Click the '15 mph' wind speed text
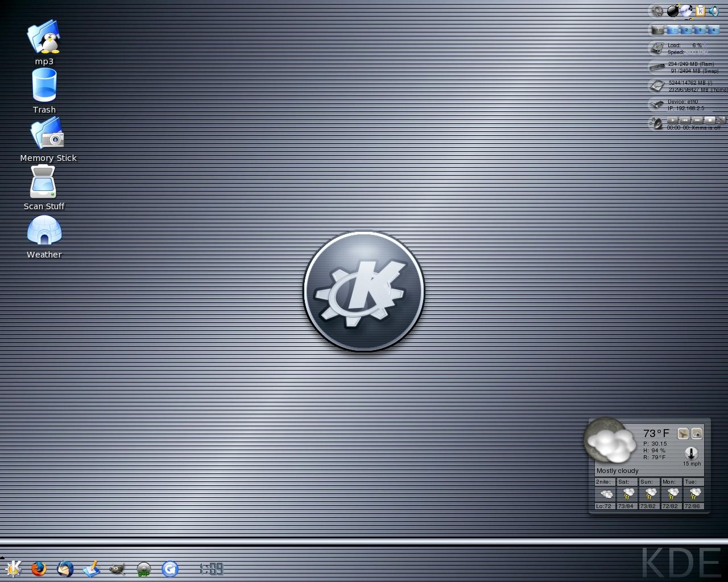The width and height of the screenshot is (728, 582). [x=692, y=464]
